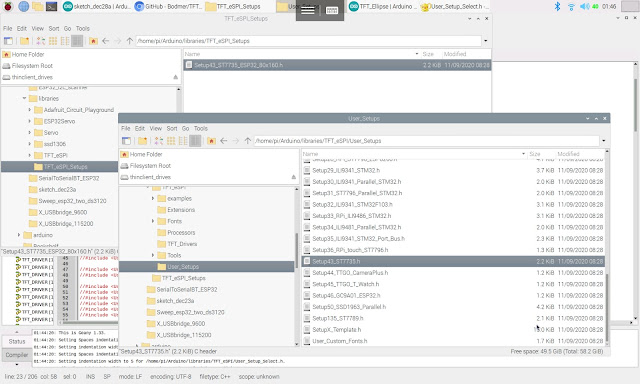Select Setup44_TTGO_CameraPlus.h file
640x384 pixels.
pos(453,273)
